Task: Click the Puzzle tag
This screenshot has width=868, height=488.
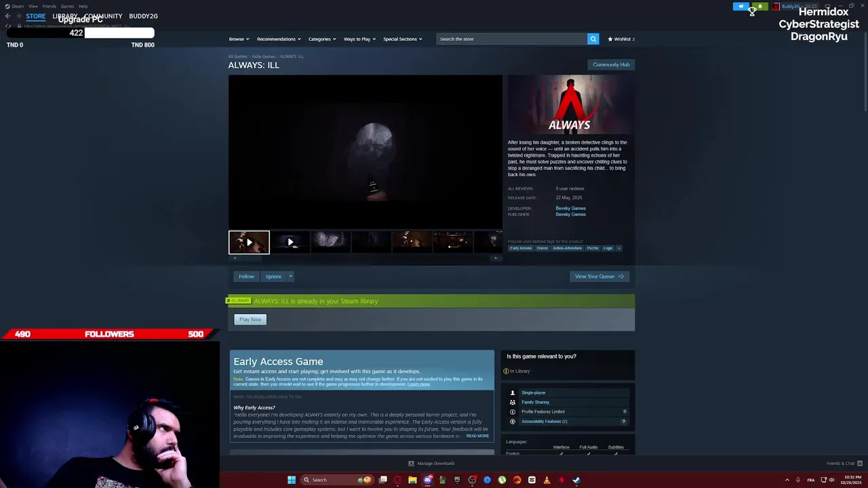Action: coord(593,248)
